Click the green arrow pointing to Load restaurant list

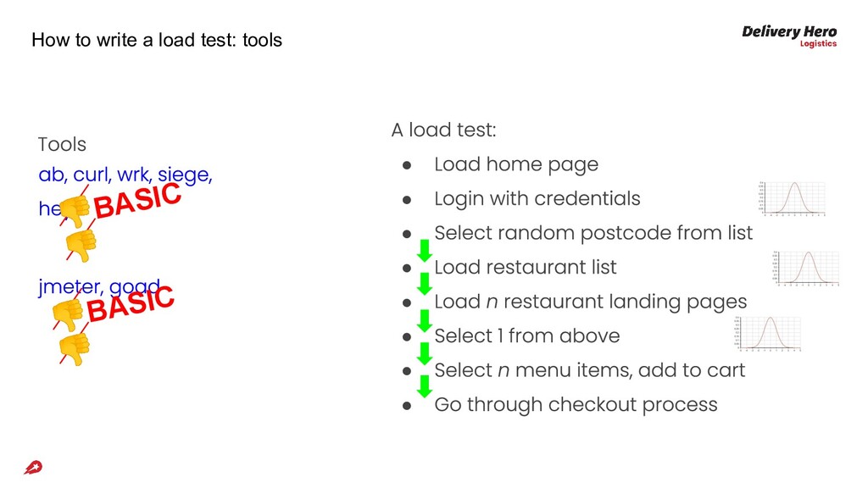coord(425,251)
